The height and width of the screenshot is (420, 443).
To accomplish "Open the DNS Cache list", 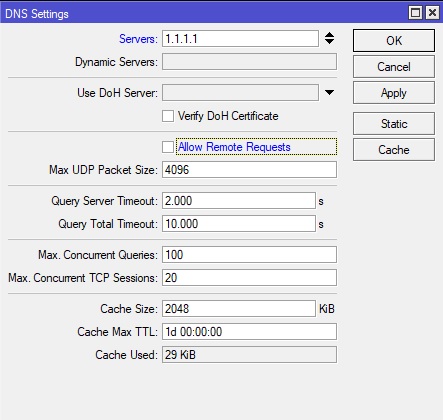I will point(394,150).
